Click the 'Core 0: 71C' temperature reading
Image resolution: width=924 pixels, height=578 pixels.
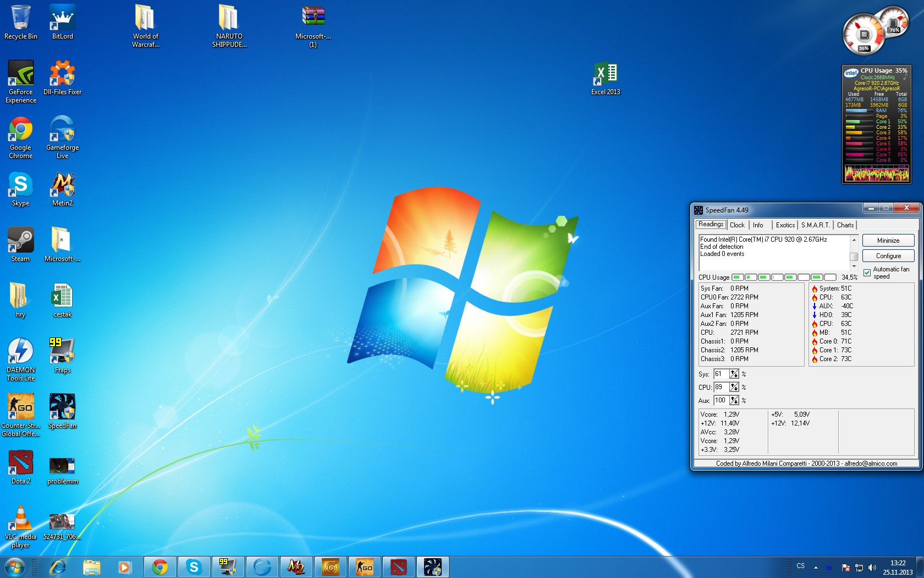coord(832,341)
